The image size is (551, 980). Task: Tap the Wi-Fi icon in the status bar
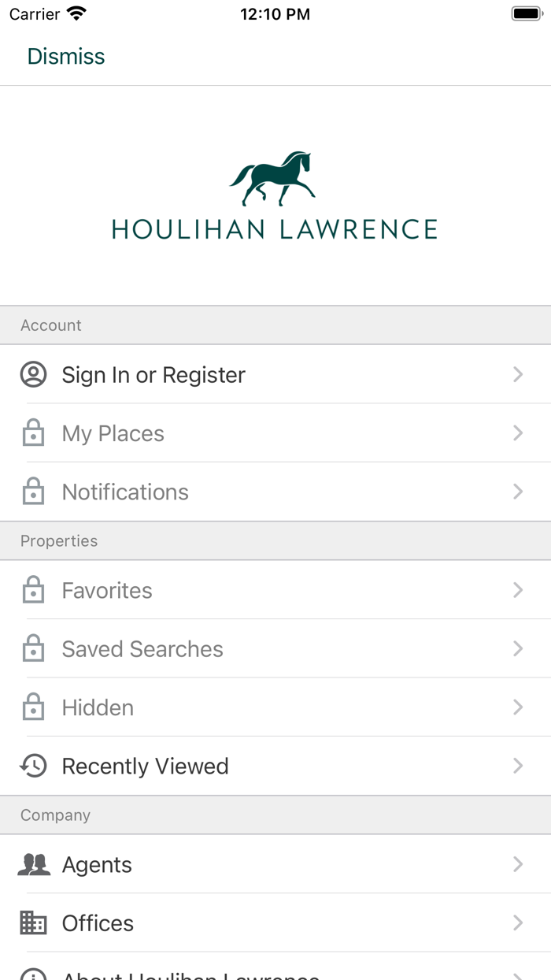75,12
